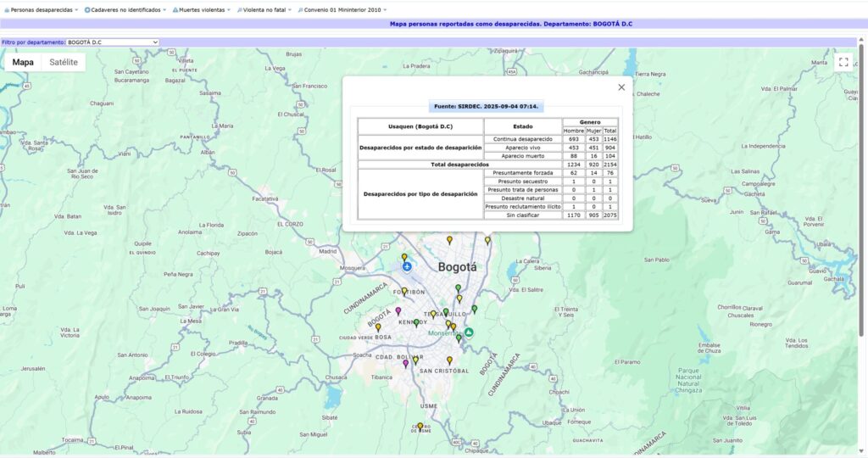Toggle fullscreen map view
The image size is (868, 458).
point(843,62)
